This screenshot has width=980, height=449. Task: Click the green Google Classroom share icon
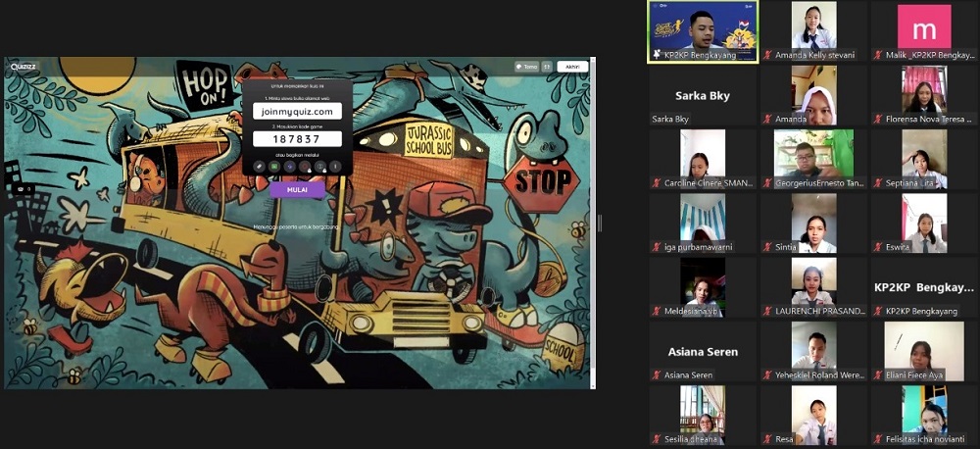(x=274, y=167)
